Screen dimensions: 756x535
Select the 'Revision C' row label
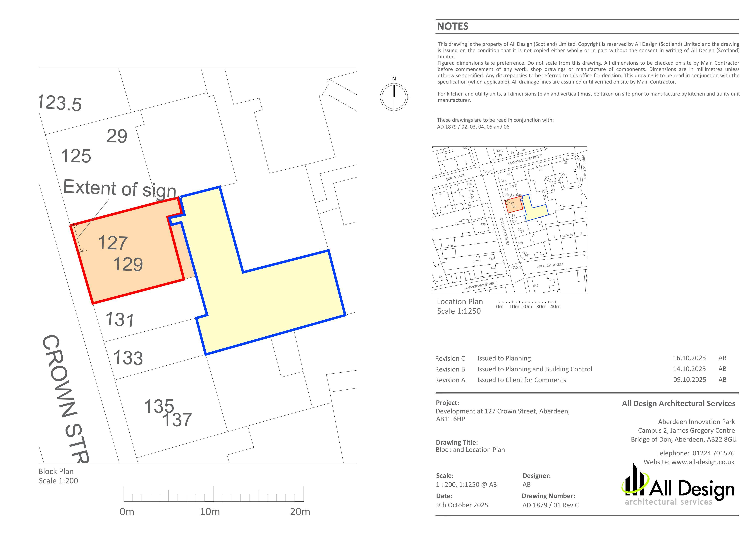coord(450,358)
